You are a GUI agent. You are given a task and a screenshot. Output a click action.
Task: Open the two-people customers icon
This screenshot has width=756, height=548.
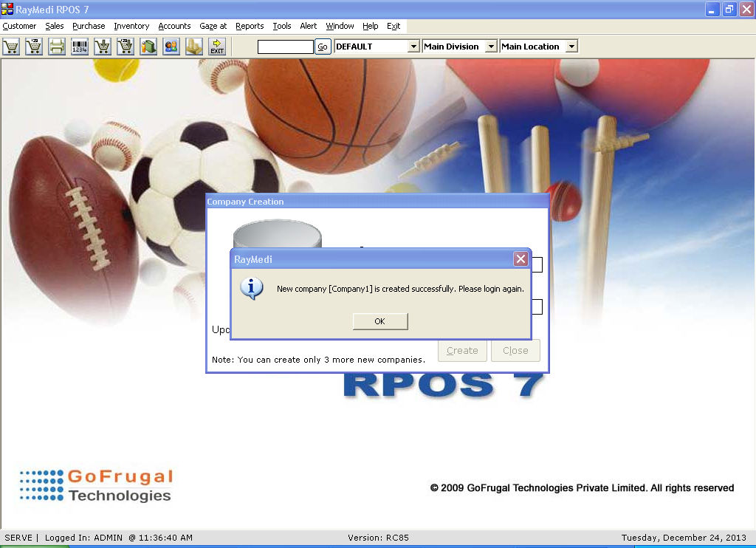(171, 47)
